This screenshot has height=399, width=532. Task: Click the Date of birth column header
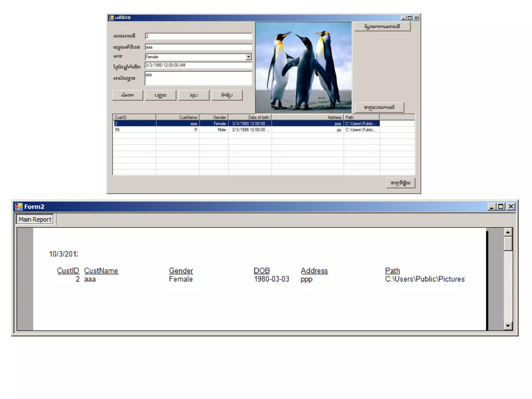tap(250, 117)
